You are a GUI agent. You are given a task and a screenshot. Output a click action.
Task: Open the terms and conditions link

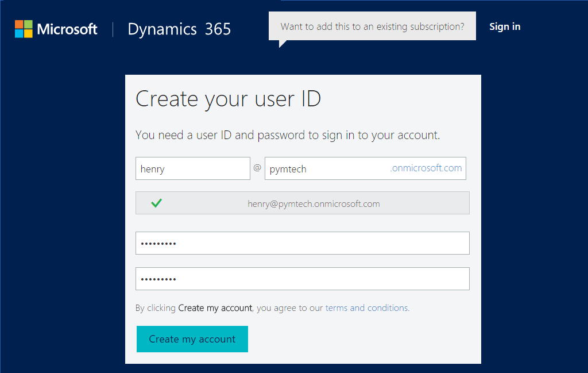tap(367, 308)
